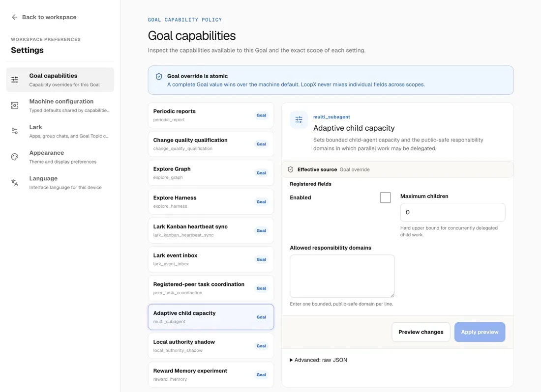Expand Advanced: raw JSON section

319,360
